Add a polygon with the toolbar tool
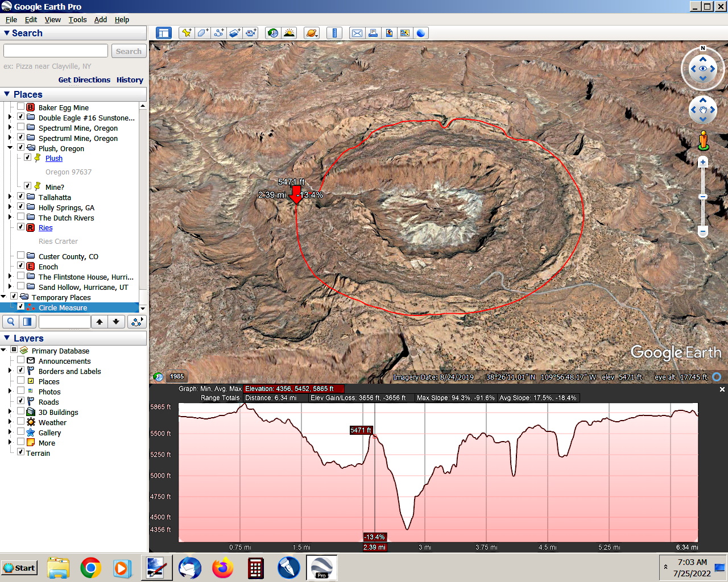The height and width of the screenshot is (582, 728). coord(202,33)
